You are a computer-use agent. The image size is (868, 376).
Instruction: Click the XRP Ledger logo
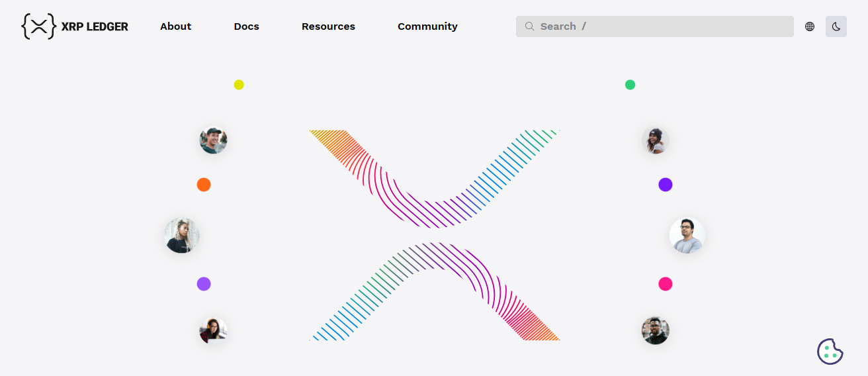click(x=75, y=26)
